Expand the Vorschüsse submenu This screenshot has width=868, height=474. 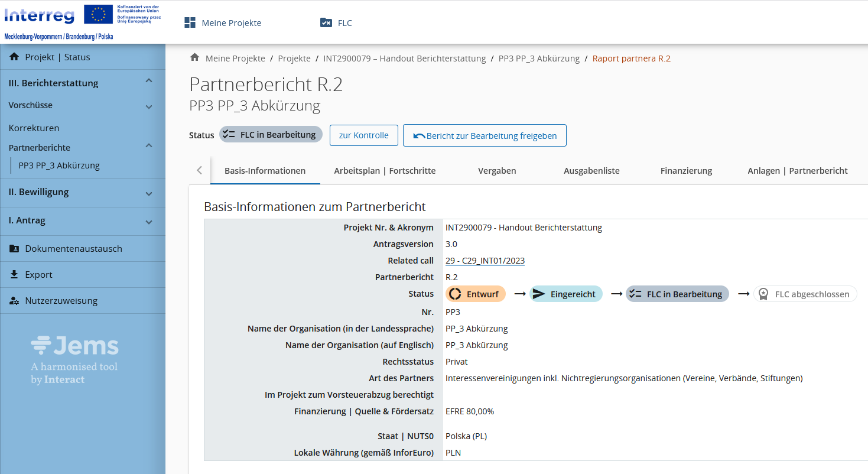coord(149,107)
